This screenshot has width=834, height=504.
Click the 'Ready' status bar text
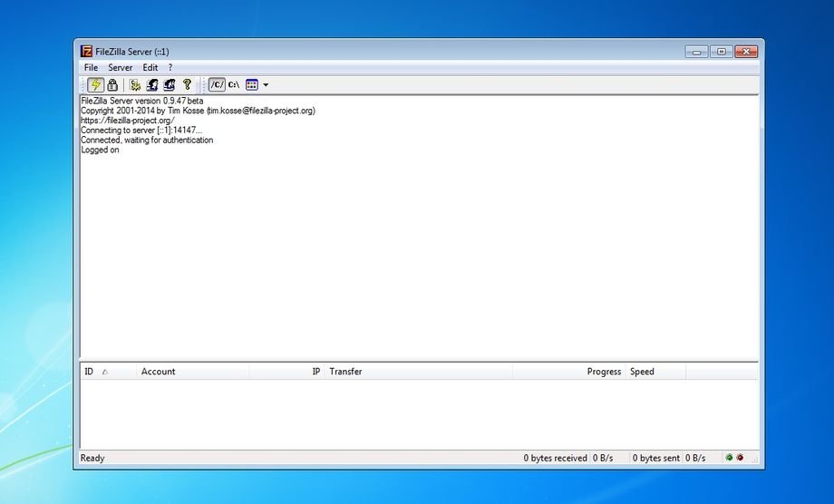(92, 459)
